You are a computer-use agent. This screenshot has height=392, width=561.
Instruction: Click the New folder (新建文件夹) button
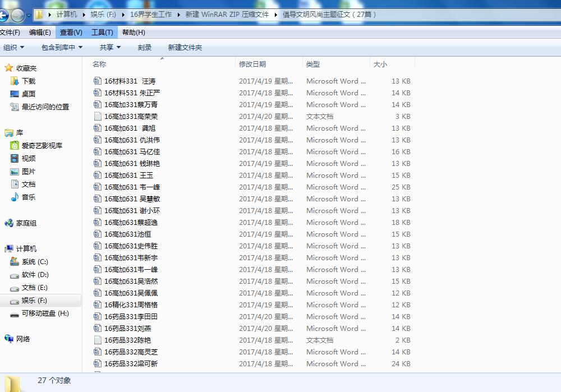(x=185, y=48)
